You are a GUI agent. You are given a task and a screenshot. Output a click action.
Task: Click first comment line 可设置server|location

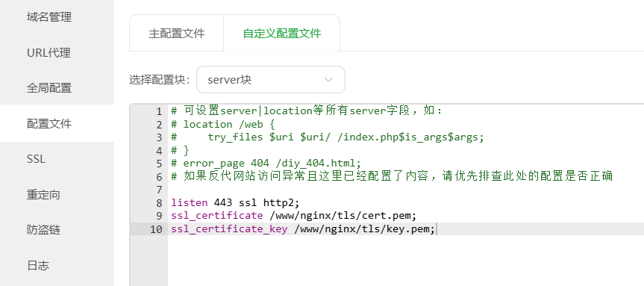click(x=306, y=111)
